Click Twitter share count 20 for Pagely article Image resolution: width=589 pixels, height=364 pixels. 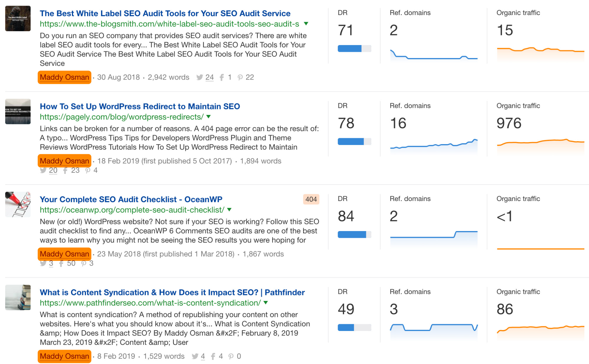53,170
